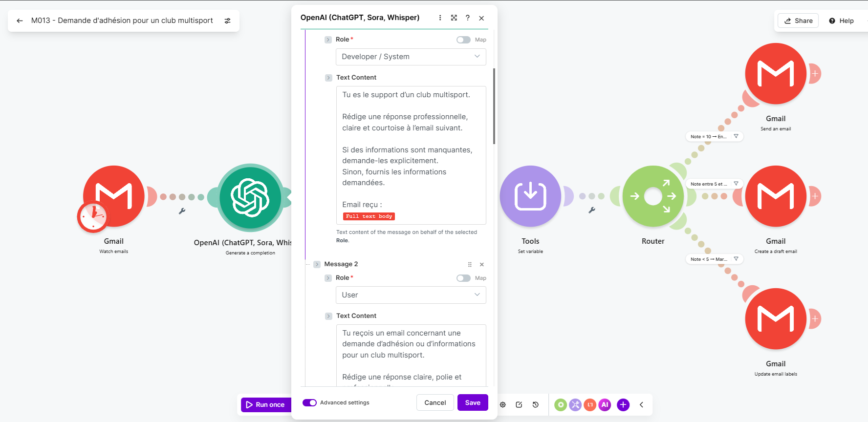
Task: Open the history clock icon in bottom toolbar
Action: [536, 404]
